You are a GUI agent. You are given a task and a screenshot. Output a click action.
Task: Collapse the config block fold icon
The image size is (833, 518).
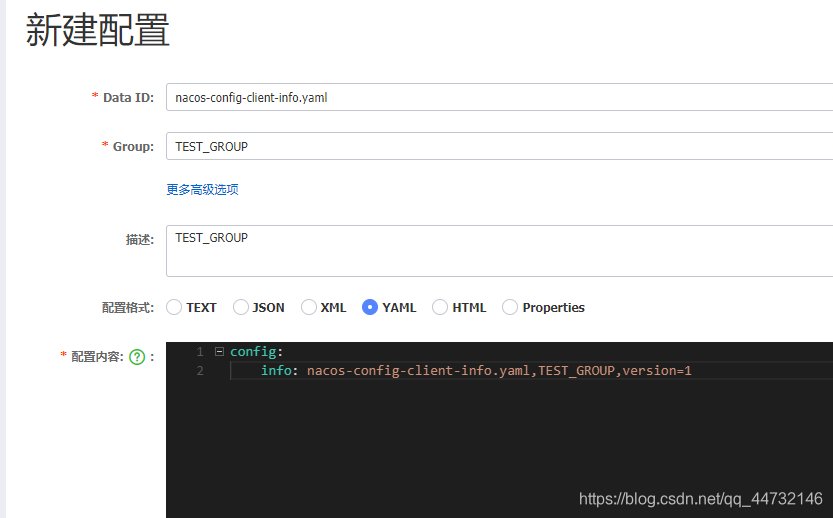point(219,352)
